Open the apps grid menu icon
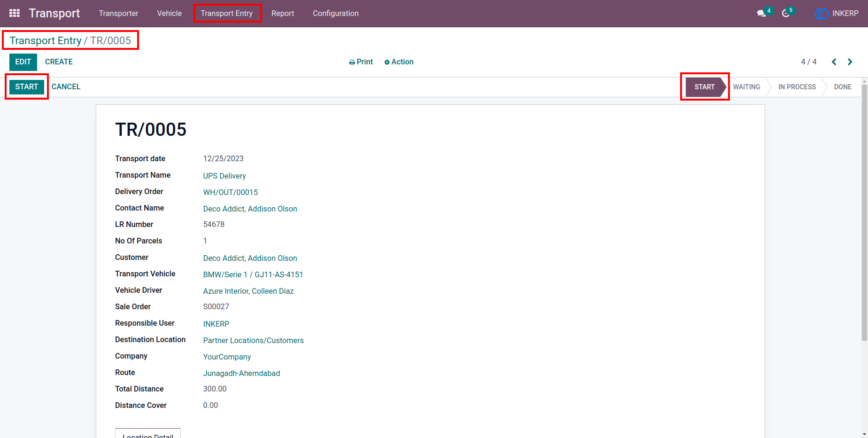Screen dimensions: 868x438 (15, 13)
